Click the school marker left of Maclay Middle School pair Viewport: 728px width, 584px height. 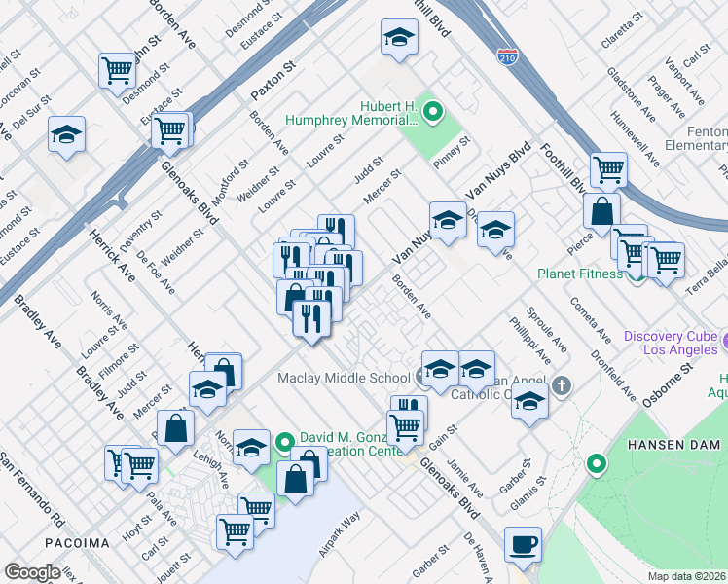pyautogui.click(x=440, y=370)
